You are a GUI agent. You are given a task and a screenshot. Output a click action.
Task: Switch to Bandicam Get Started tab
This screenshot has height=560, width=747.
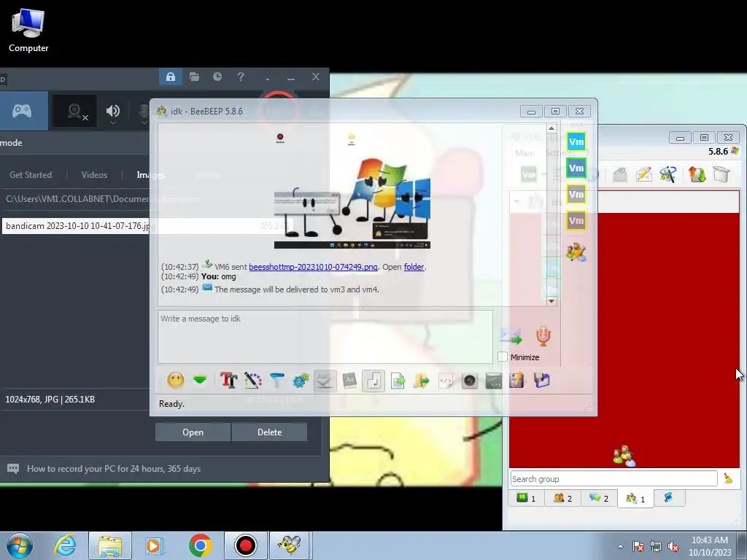tap(31, 175)
